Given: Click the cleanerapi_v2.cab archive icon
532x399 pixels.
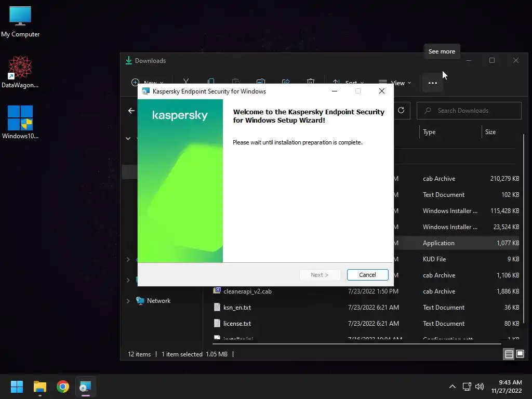Looking at the screenshot, I should coord(217,290).
